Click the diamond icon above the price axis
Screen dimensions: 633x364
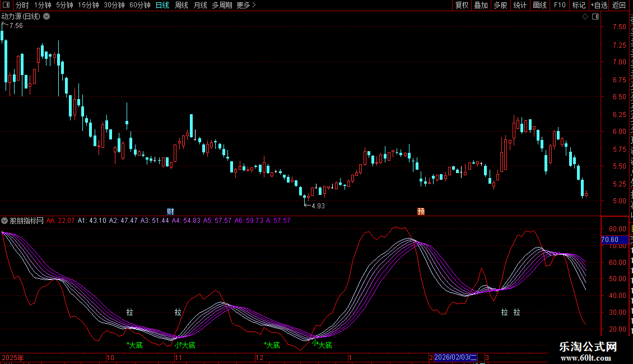pos(585,17)
